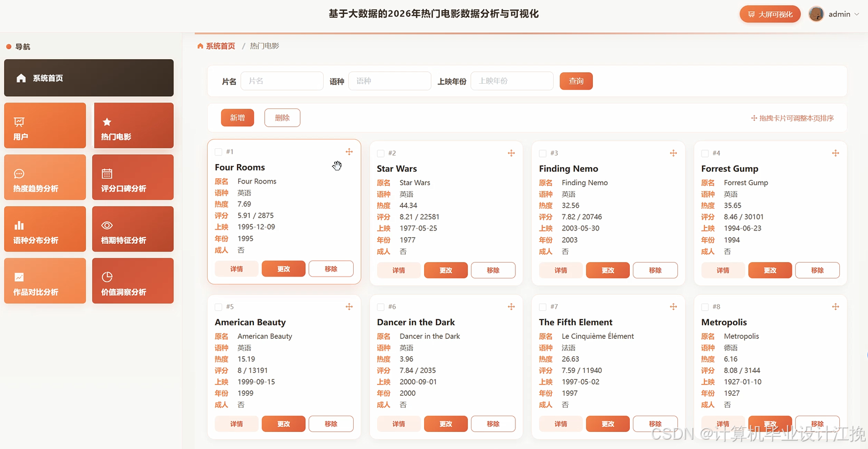
Task: Tick checkbox on card #1 Four Rooms
Action: 219,152
